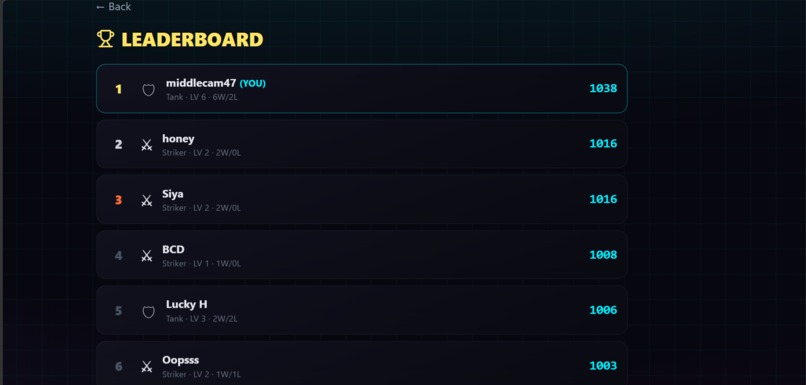This screenshot has width=806, height=385.
Task: Click the rank 3 number in orange
Action: point(118,200)
